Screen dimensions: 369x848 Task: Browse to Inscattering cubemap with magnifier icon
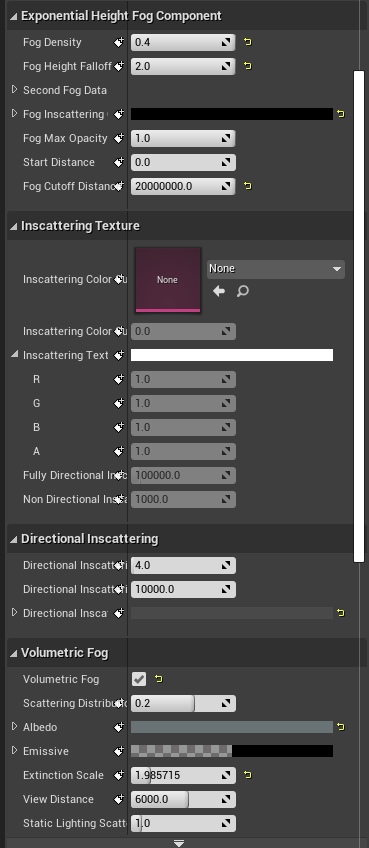coord(243,292)
